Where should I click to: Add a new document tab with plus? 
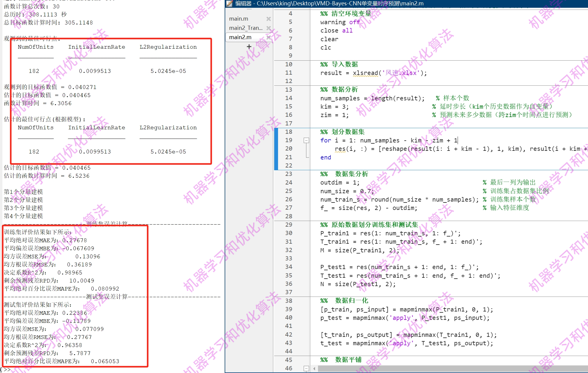click(x=249, y=47)
